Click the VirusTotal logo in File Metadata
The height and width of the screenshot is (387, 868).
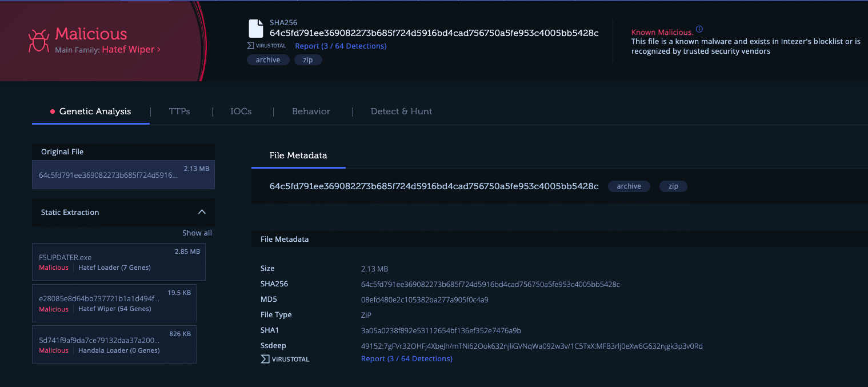pos(285,359)
